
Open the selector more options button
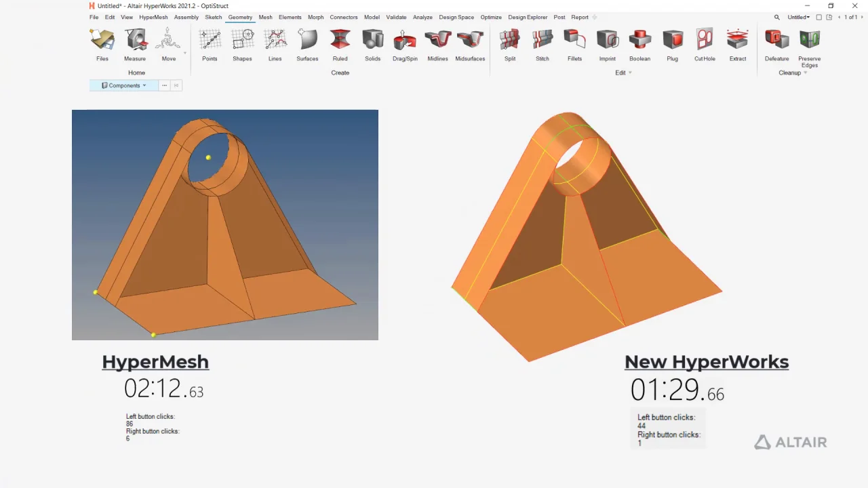coord(164,85)
